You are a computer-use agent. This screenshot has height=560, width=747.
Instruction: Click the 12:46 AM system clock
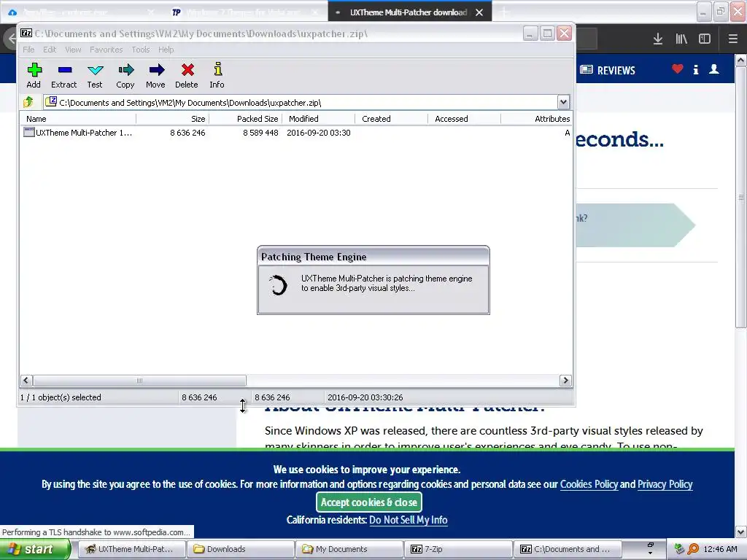click(720, 549)
